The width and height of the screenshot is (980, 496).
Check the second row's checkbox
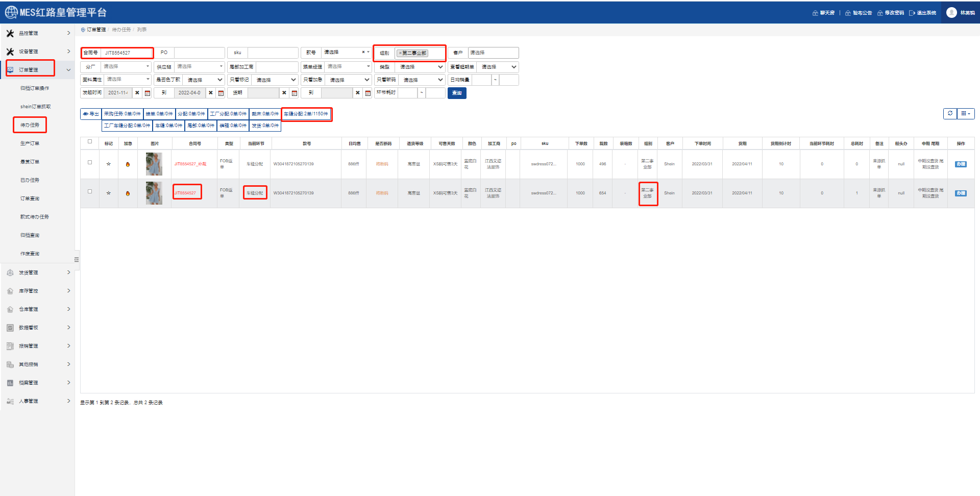point(90,191)
